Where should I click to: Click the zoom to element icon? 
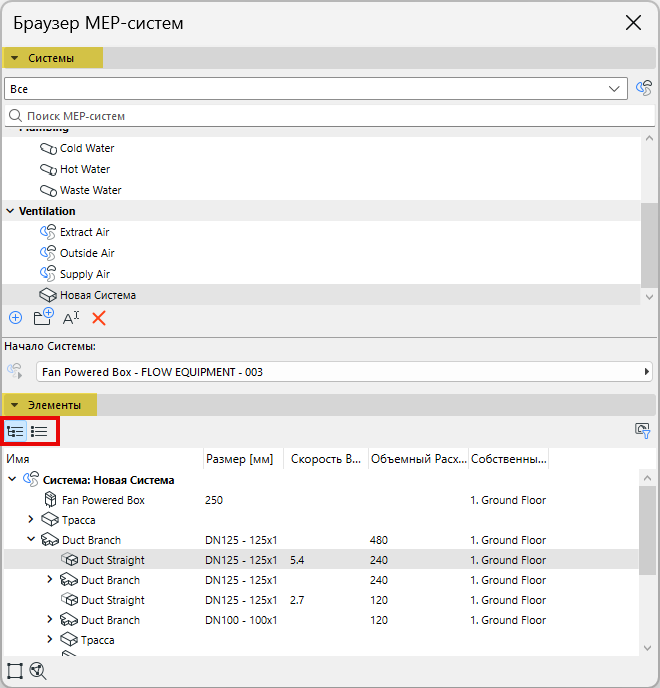(x=38, y=671)
